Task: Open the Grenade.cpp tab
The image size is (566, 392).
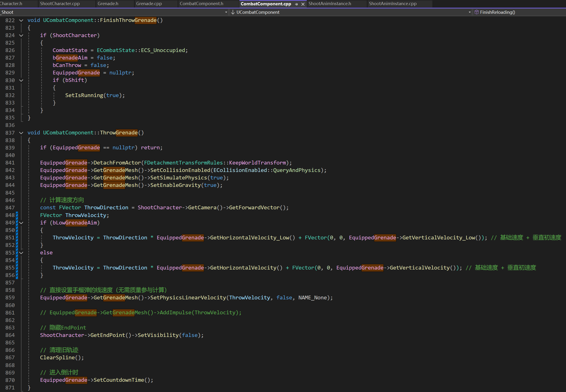Action: pos(149,4)
